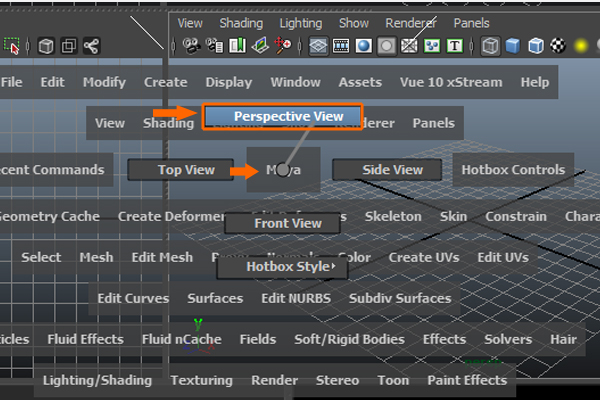Toggle the viewport Grid icon

pos(318,46)
